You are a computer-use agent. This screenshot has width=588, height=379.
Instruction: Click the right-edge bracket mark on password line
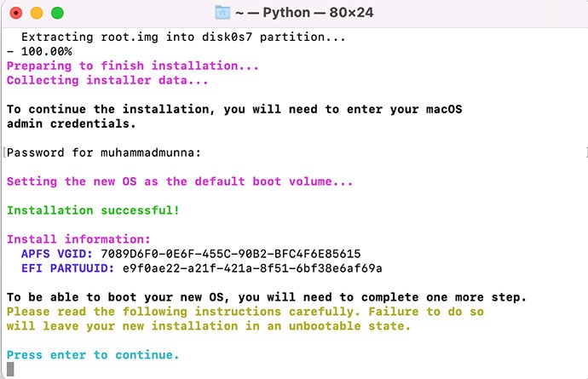(x=585, y=152)
